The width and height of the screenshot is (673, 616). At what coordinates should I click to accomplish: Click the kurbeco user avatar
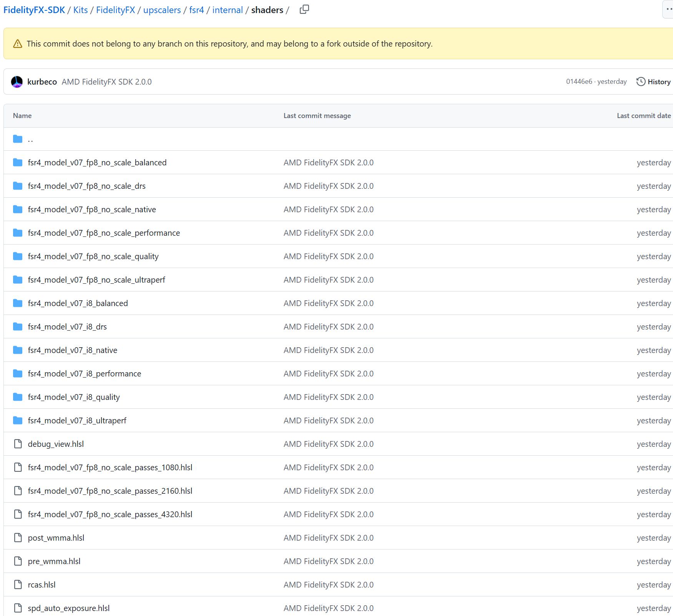click(17, 82)
